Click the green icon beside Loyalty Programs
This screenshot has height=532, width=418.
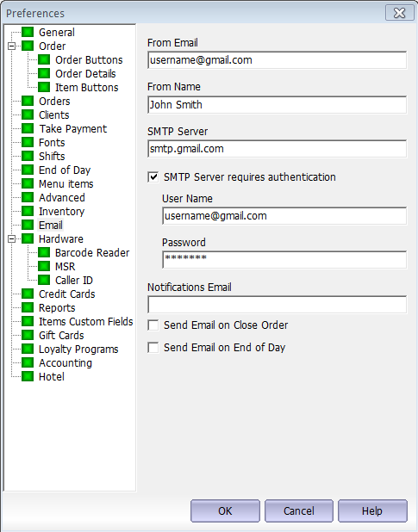(x=28, y=349)
